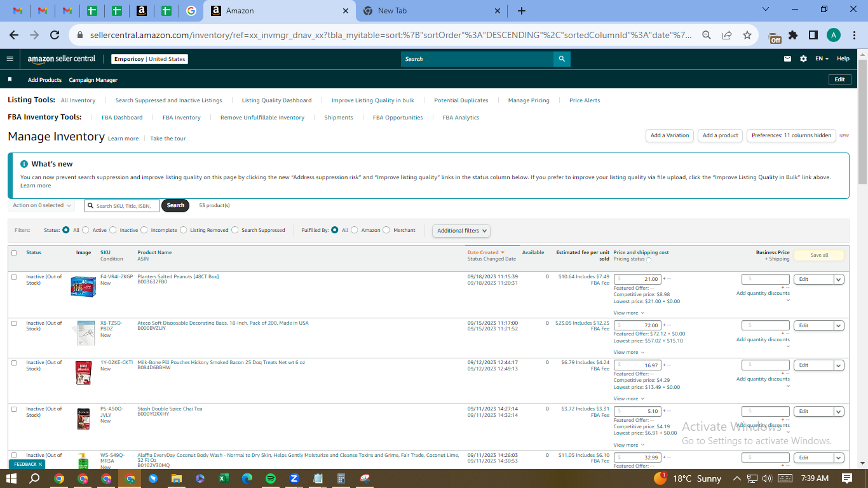The image size is (868, 488).
Task: Select Fulfilled By Amazon radio
Action: [x=355, y=230]
